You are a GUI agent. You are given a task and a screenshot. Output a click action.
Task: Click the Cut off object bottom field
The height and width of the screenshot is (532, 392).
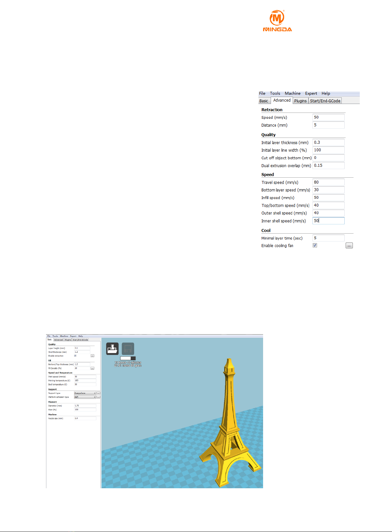[328, 158]
